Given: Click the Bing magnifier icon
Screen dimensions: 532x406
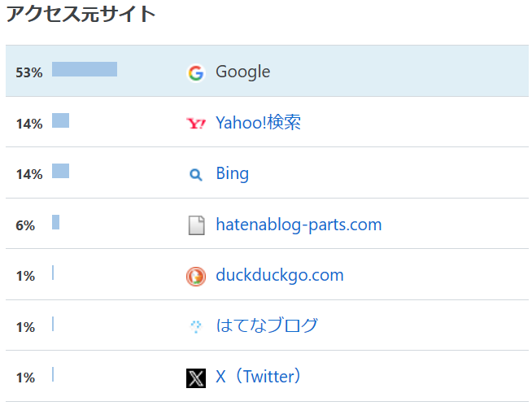Looking at the screenshot, I should (x=196, y=175).
